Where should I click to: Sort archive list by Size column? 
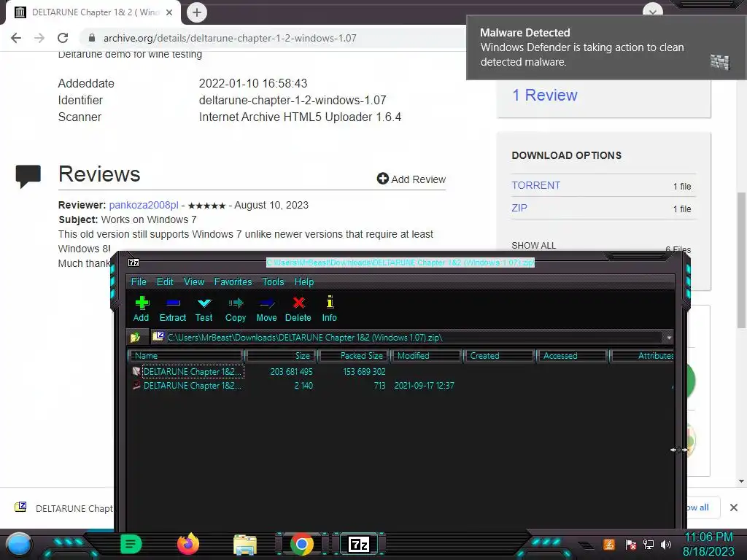tap(281, 356)
